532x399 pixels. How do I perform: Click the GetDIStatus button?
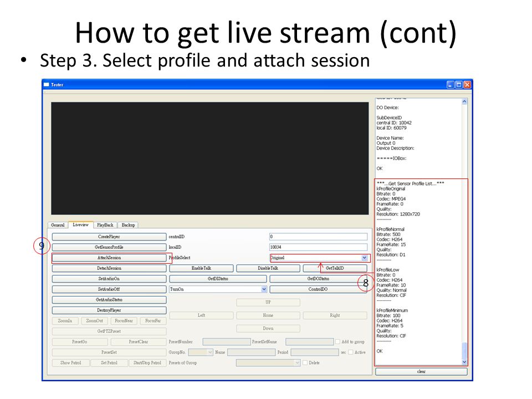click(x=218, y=279)
